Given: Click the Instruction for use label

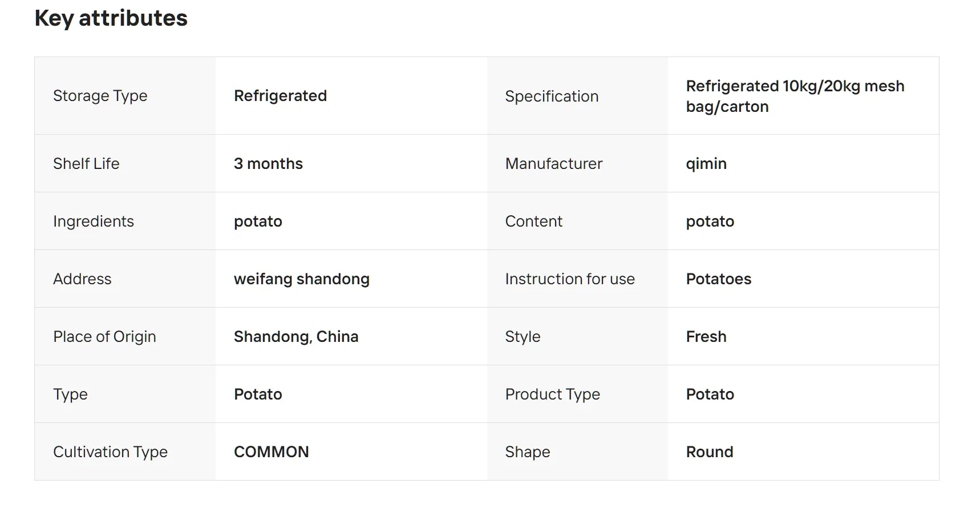Looking at the screenshot, I should 569,279.
